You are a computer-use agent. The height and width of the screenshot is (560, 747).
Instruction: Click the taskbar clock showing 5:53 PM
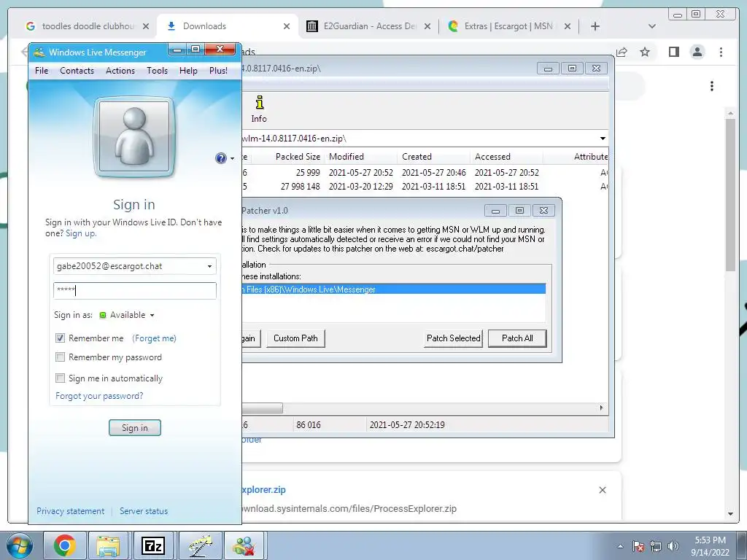tap(710, 546)
